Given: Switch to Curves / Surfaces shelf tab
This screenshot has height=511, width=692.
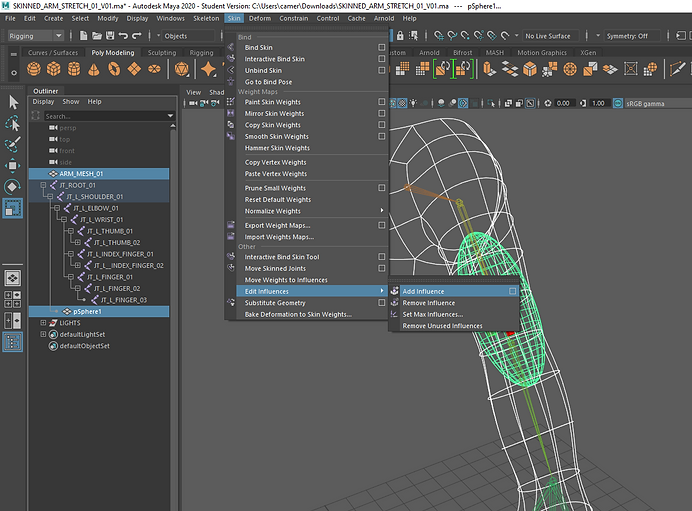Looking at the screenshot, I should (x=53, y=53).
